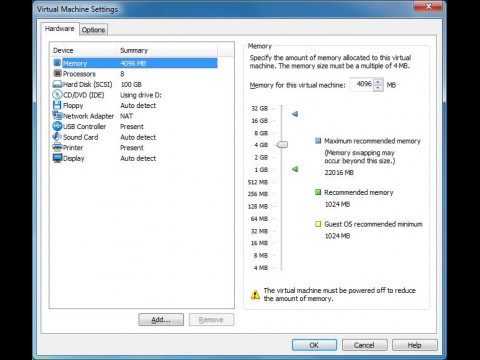Screen dimensions: 480x360
Task: Select the Processors row label
Action: (x=79, y=74)
